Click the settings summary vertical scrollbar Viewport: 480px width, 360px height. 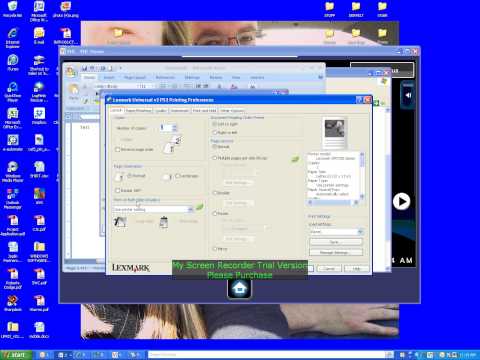(362, 176)
